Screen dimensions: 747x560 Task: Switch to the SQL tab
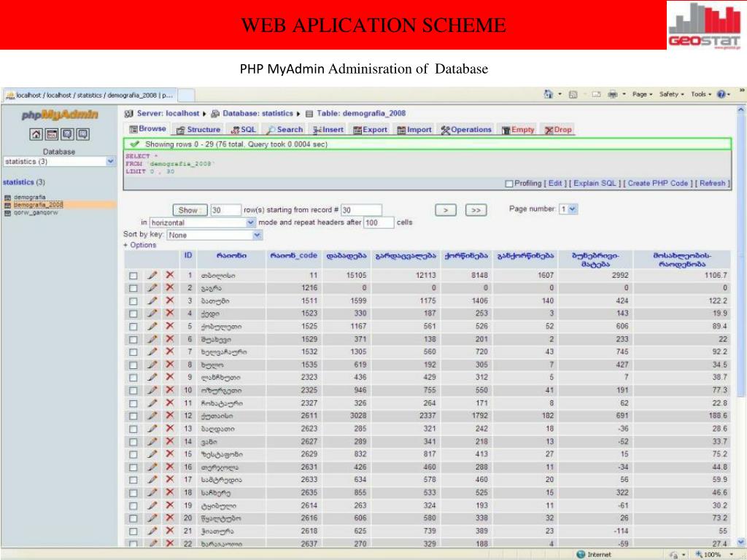click(x=244, y=130)
